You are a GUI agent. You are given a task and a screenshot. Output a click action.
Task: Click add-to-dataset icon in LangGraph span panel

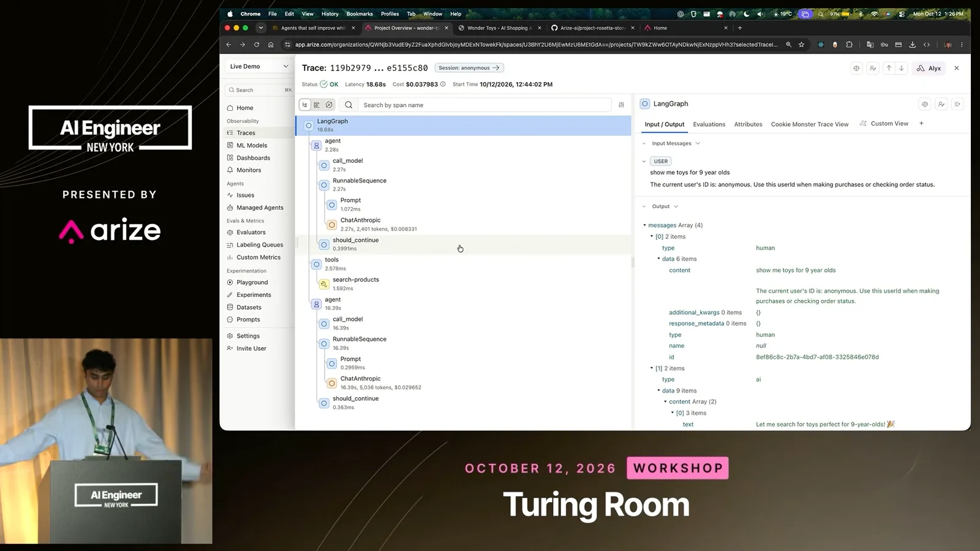pos(957,104)
